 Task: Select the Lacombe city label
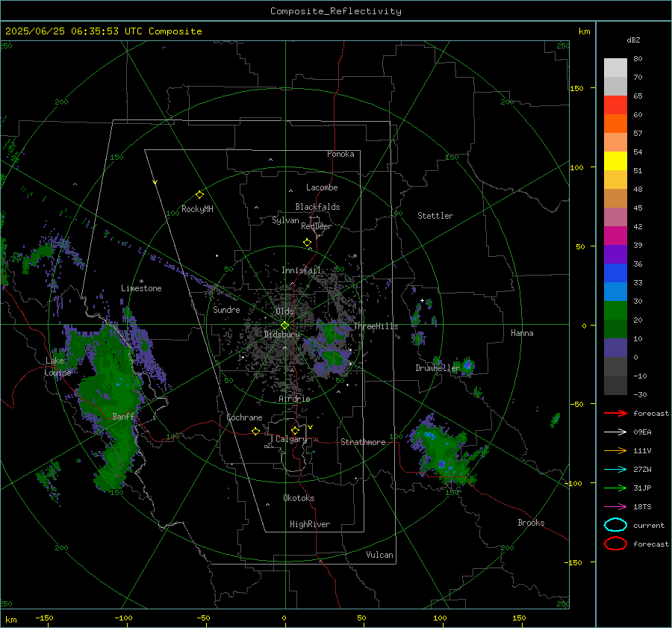point(322,187)
